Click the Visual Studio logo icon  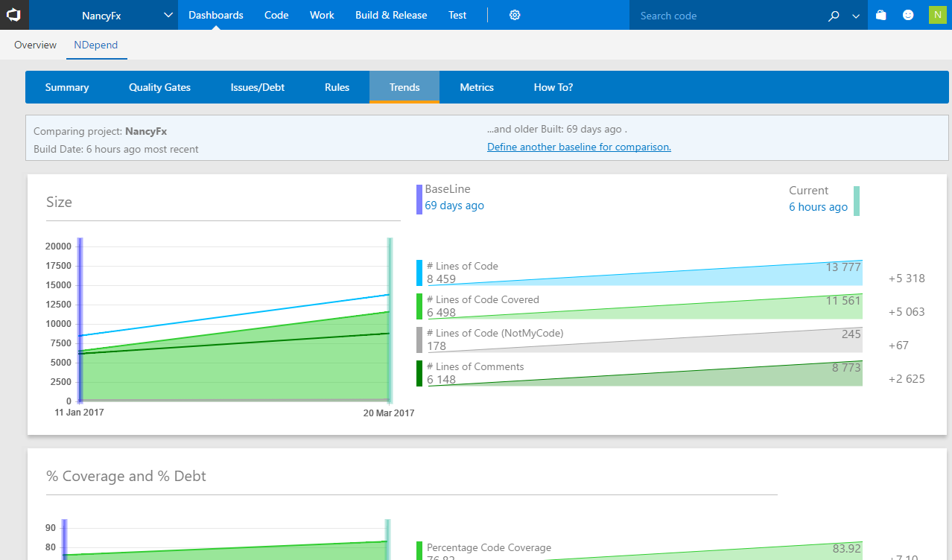[x=15, y=15]
